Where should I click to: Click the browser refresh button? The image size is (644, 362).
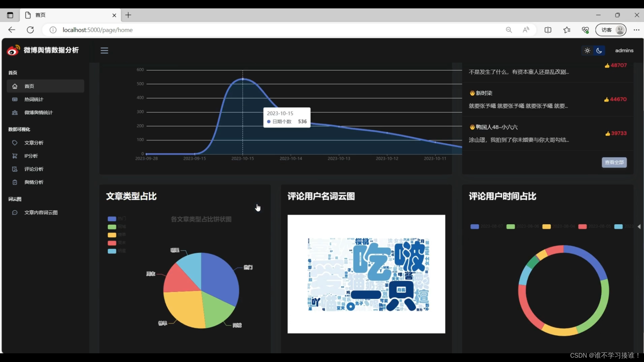tap(30, 30)
